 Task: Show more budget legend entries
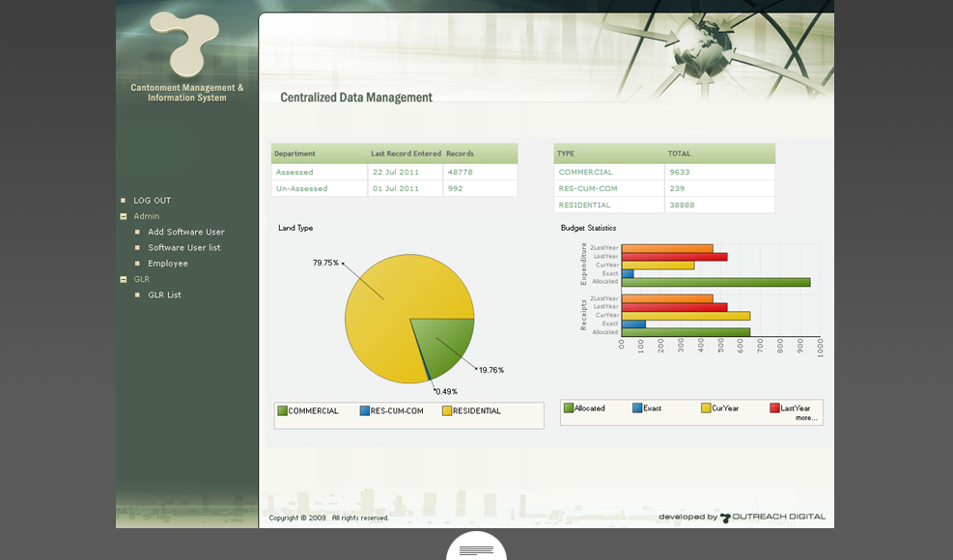click(806, 418)
